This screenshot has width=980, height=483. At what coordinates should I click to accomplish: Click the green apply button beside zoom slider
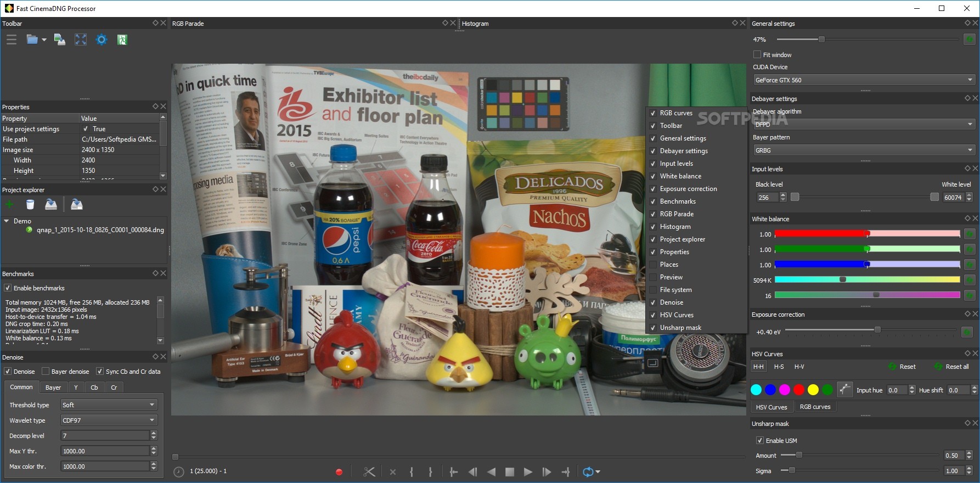tap(970, 40)
